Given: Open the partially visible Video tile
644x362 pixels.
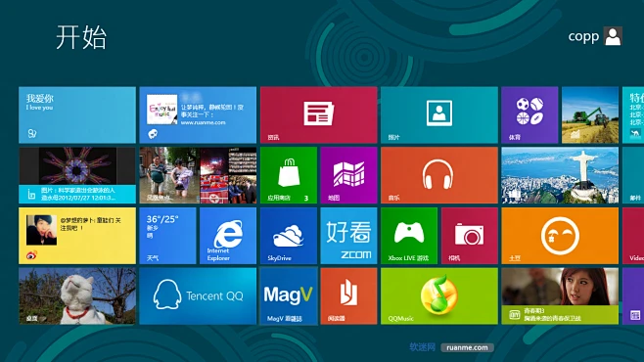Looking at the screenshot, I should tap(633, 236).
